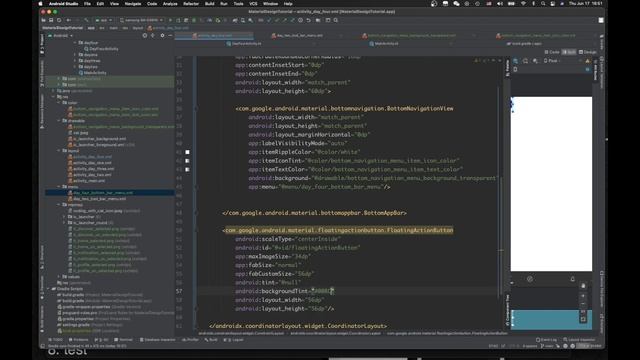Viewport: 640px width, 360px height.
Task: Click the Make Project hammer icon
Action: coord(87,20)
